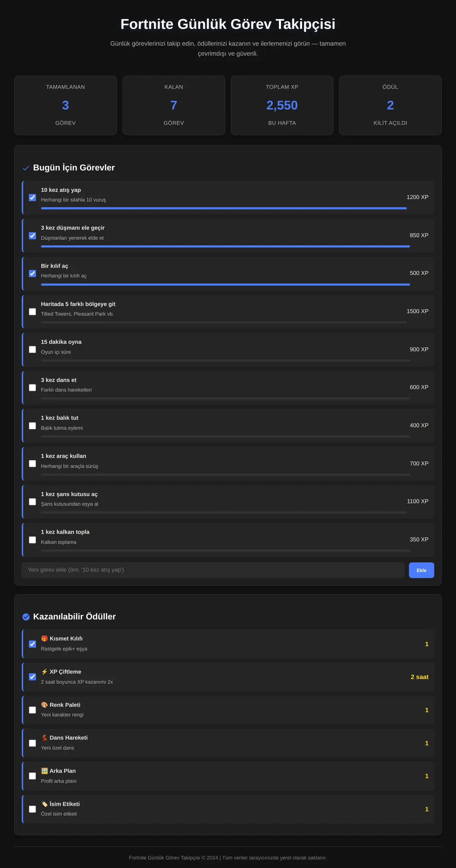Select the Toplam XP stat card
Screen dimensions: 456x868
pyautogui.click(x=282, y=105)
